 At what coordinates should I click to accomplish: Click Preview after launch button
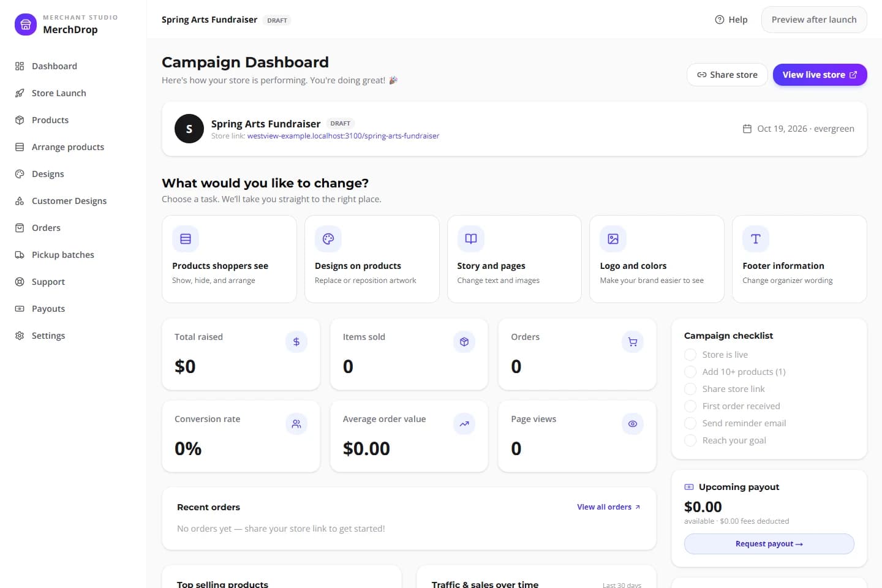pos(814,20)
